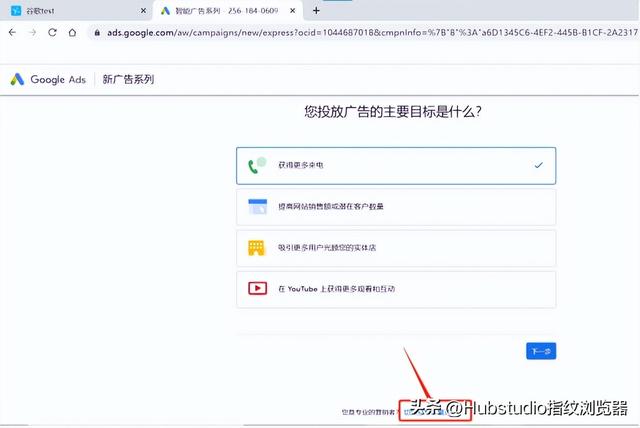The width and height of the screenshot is (640, 428).
Task: Click the 谷歌test tab favicon
Action: 16,11
